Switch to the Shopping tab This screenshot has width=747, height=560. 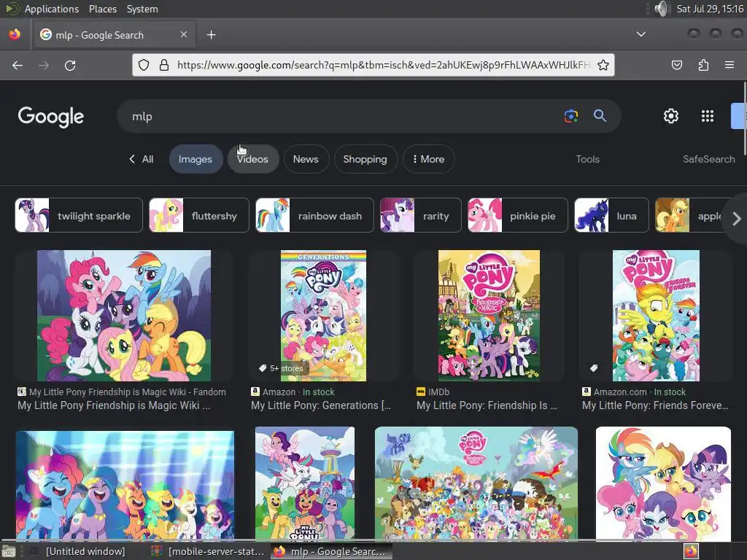[365, 159]
